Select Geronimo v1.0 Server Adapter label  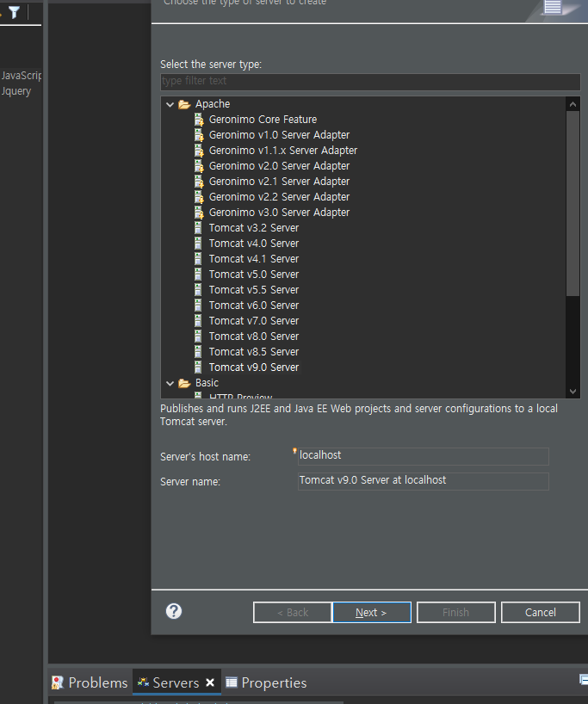click(x=279, y=135)
